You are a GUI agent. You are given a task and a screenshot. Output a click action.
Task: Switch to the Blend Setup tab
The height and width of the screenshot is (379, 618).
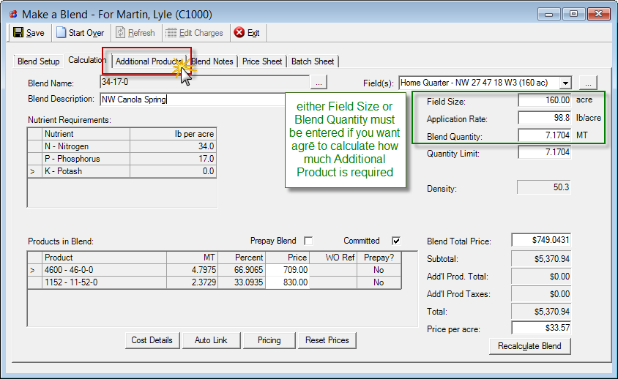pos(38,61)
